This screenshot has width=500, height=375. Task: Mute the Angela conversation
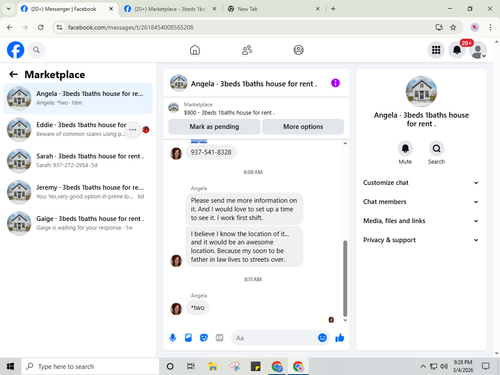tap(405, 149)
